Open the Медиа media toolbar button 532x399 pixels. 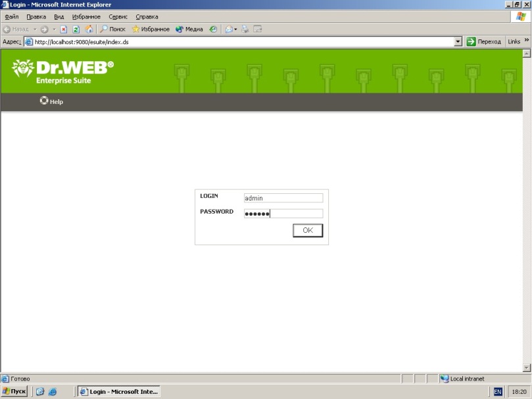(x=189, y=29)
